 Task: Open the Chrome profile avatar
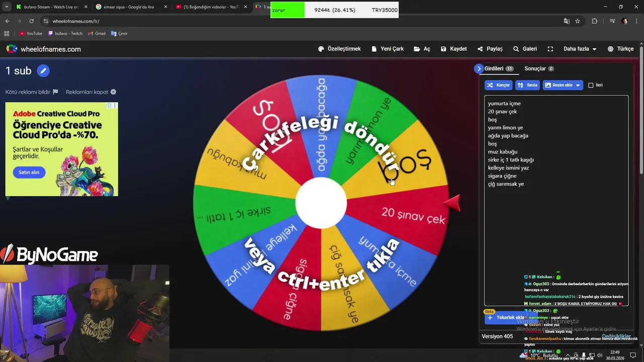tap(624, 21)
